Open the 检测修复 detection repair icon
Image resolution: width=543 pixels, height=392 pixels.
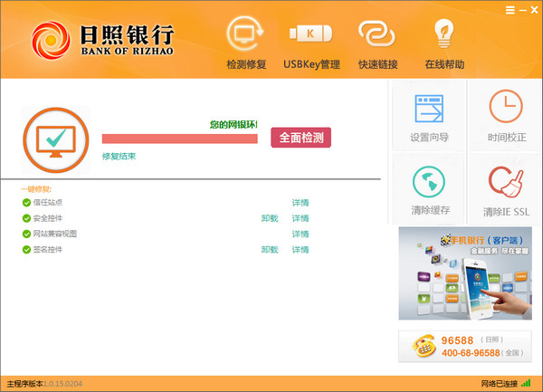(245, 33)
